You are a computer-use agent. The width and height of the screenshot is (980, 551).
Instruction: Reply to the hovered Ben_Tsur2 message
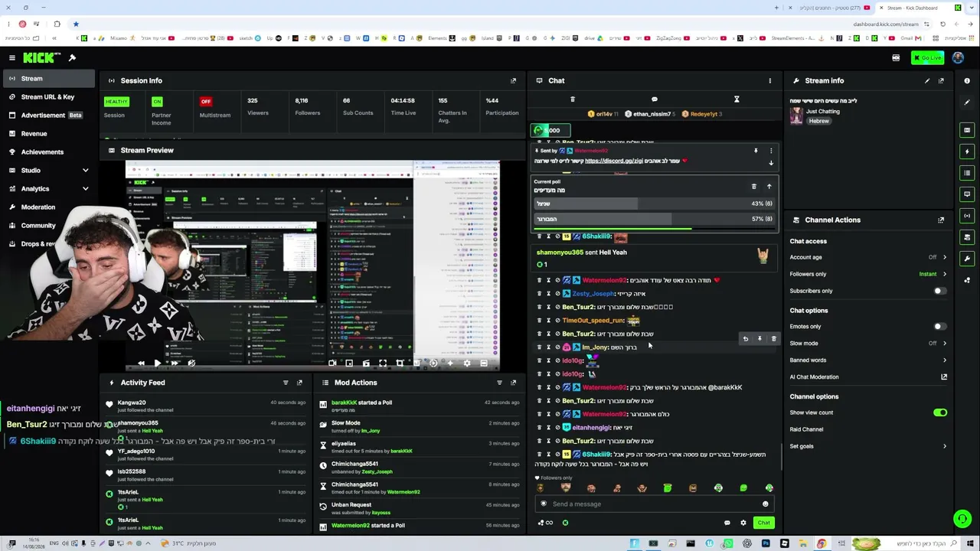pyautogui.click(x=745, y=338)
